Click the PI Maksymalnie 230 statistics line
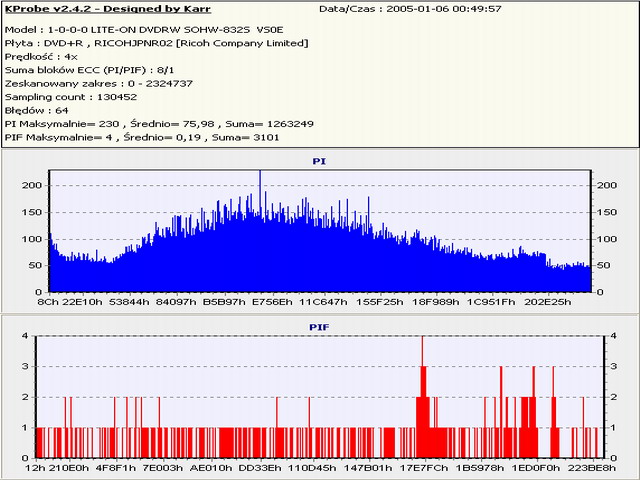Screen dimensions: 640x480 (159, 124)
